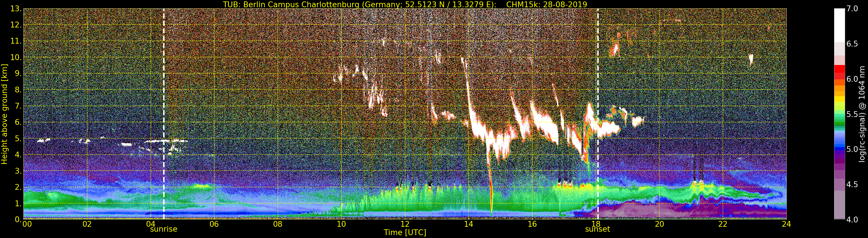The width and height of the screenshot is (868, 238).
Task: Click the '8.' tick on the height axis
Action: [18, 90]
